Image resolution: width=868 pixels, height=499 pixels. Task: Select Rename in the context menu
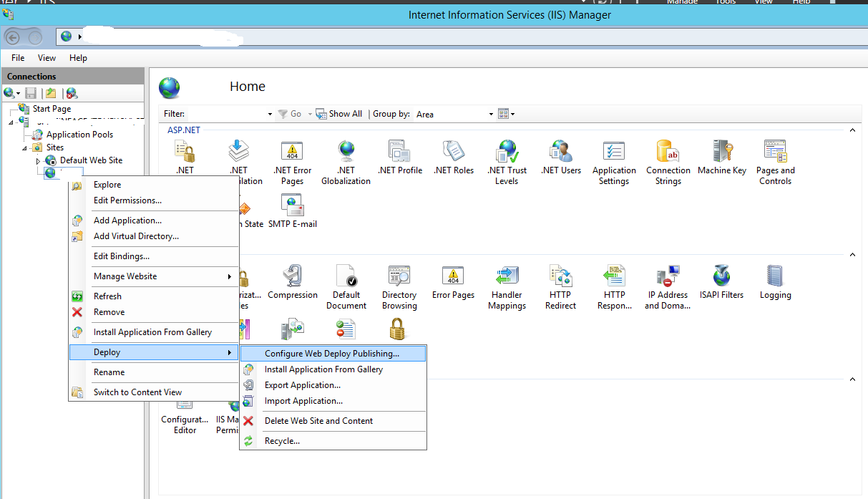click(x=154, y=372)
